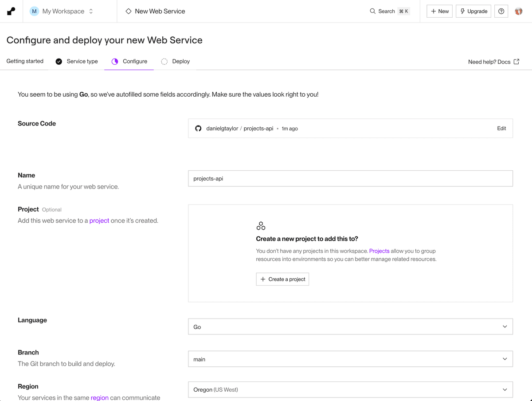Click the Name input field containing projects-api
Image resolution: width=532 pixels, height=401 pixels.
point(350,178)
